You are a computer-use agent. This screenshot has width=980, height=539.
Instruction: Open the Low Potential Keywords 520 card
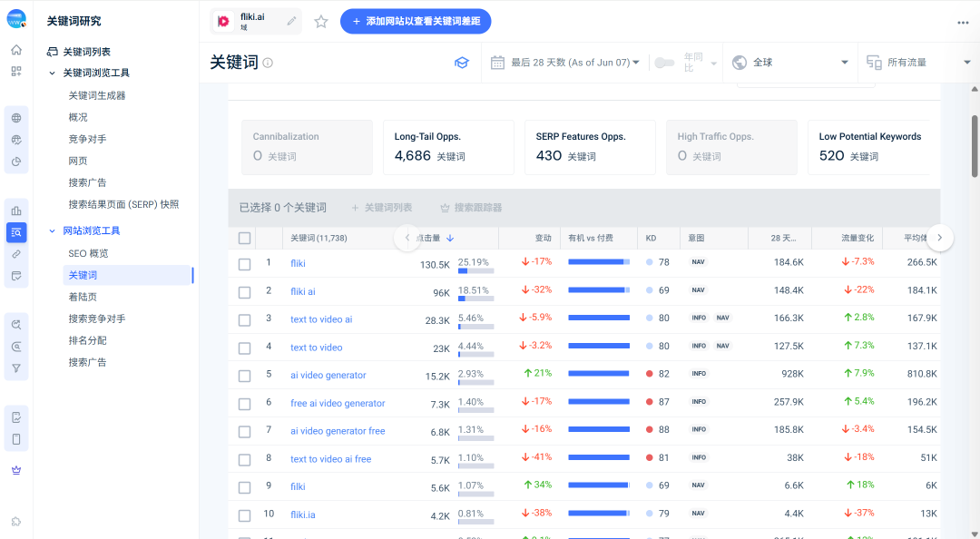[870, 147]
